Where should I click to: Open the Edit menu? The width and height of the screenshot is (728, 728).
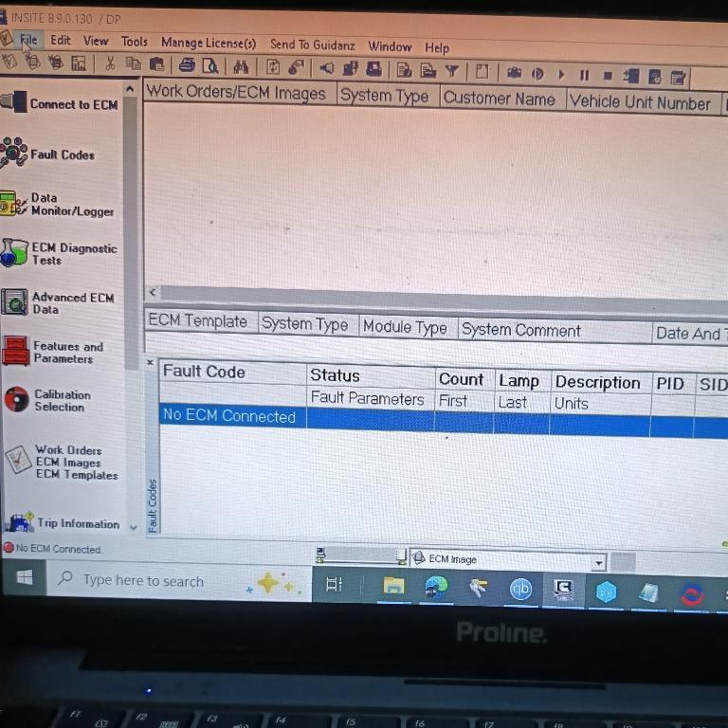click(61, 41)
